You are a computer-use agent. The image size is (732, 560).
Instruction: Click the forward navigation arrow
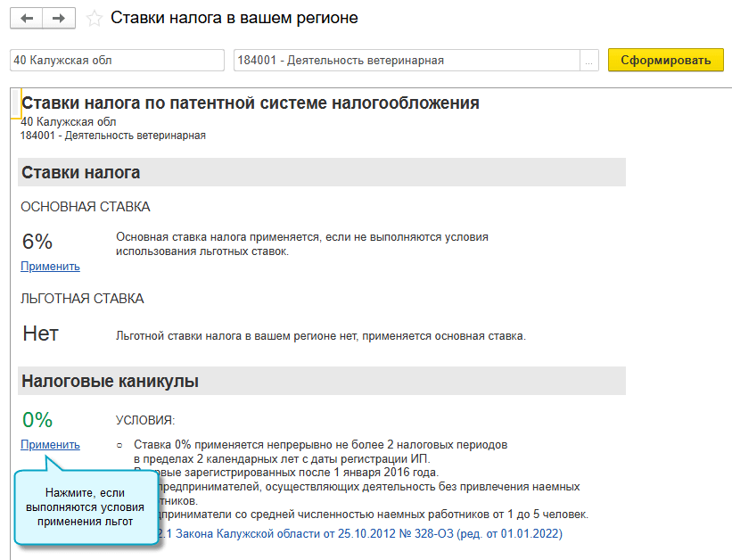(x=58, y=17)
